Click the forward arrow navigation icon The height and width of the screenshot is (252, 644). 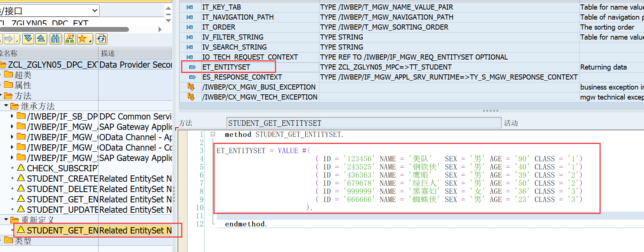click(x=9, y=39)
